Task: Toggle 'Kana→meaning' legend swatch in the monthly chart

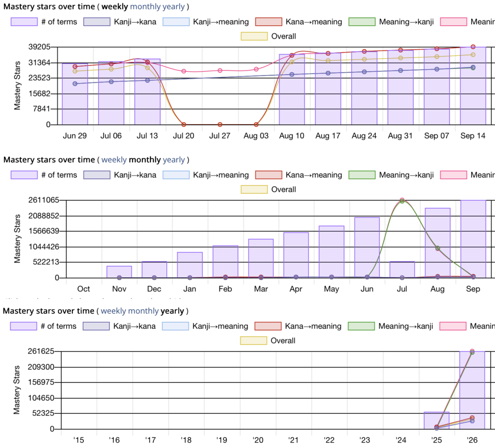Action: coord(269,175)
